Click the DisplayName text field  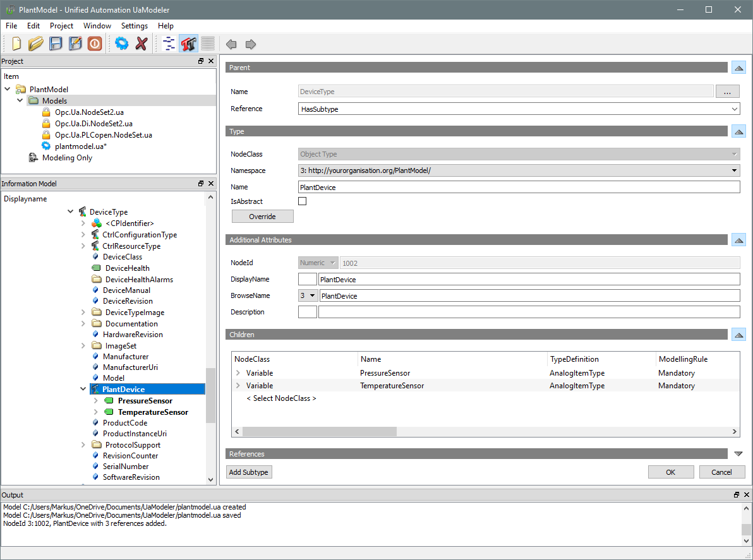[528, 279]
